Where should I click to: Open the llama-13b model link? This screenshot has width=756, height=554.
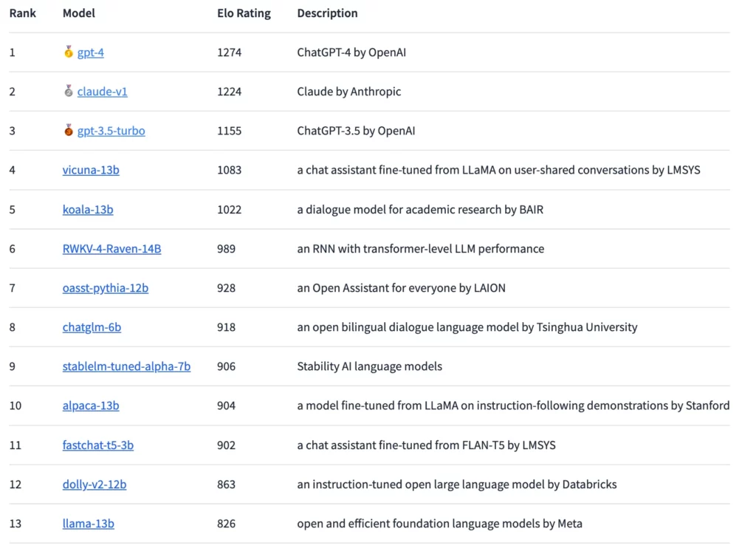88,524
